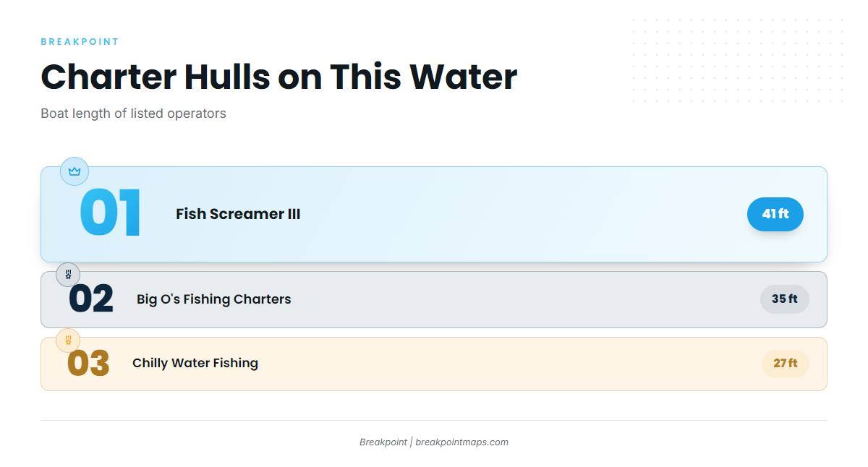Click the 02 rank number

point(91,299)
